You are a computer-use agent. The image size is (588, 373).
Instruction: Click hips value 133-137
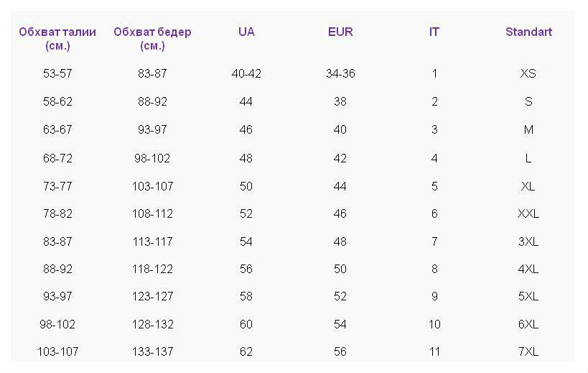tap(152, 351)
